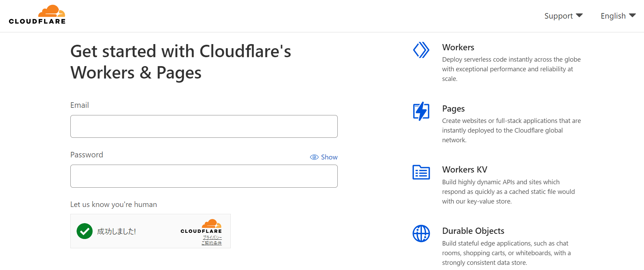Select the Workers KV heading text
This screenshot has height=270, width=644.
(465, 169)
